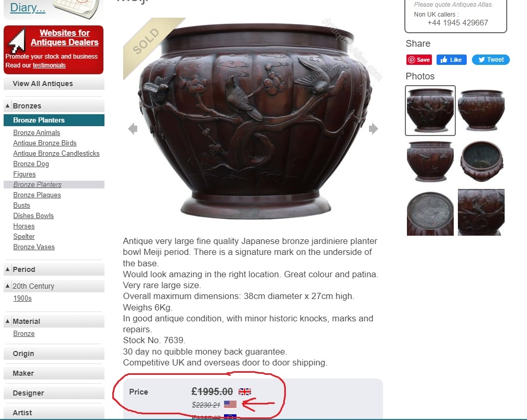527x420 pixels.
Task: Open the Bronze Vases category link
Action: pos(34,247)
